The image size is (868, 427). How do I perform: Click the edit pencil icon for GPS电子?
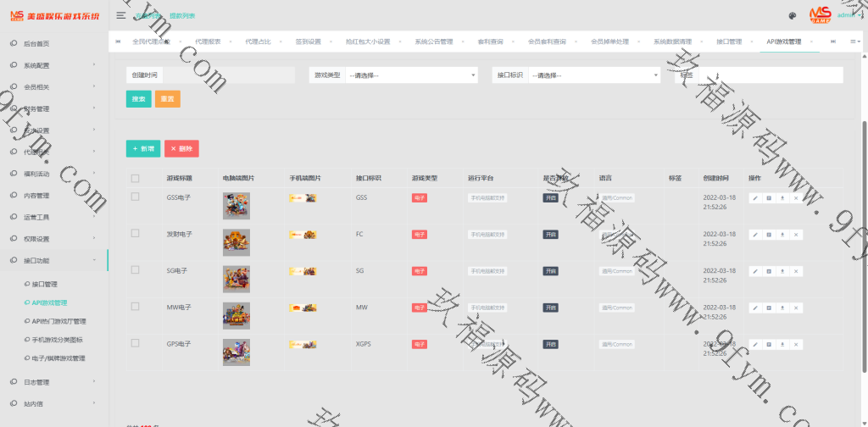pyautogui.click(x=754, y=344)
